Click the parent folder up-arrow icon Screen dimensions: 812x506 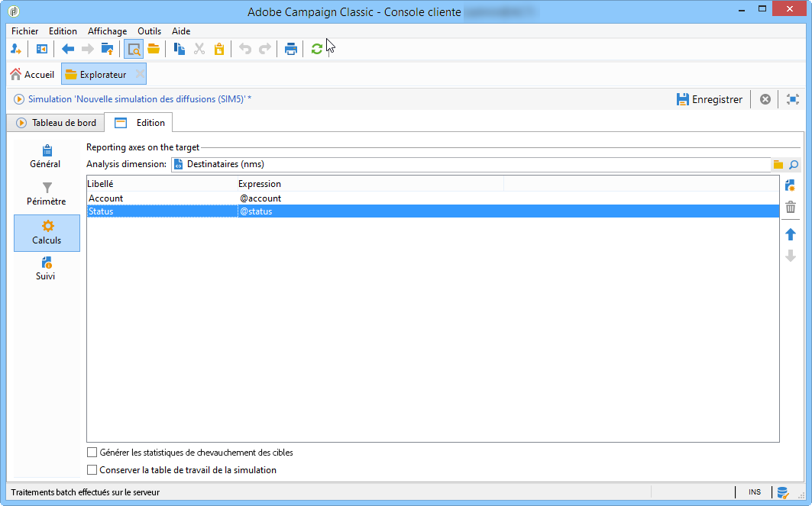107,49
